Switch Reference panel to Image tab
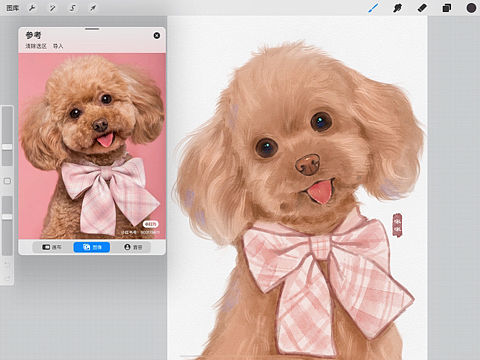480x360 pixels. (x=92, y=247)
